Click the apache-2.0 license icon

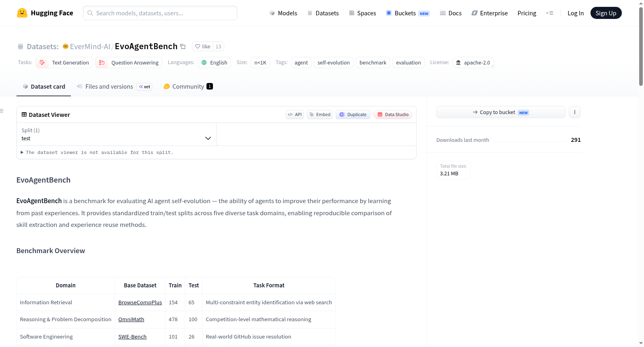click(x=458, y=62)
